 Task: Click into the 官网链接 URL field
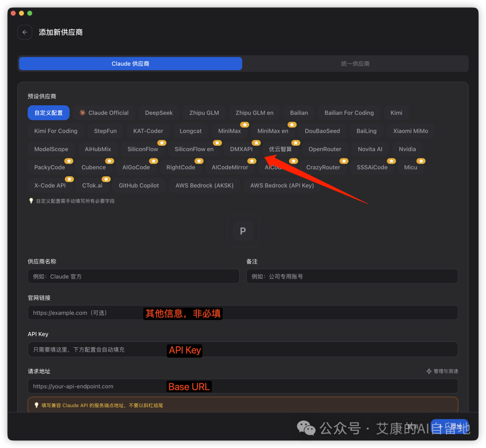pyautogui.click(x=243, y=313)
